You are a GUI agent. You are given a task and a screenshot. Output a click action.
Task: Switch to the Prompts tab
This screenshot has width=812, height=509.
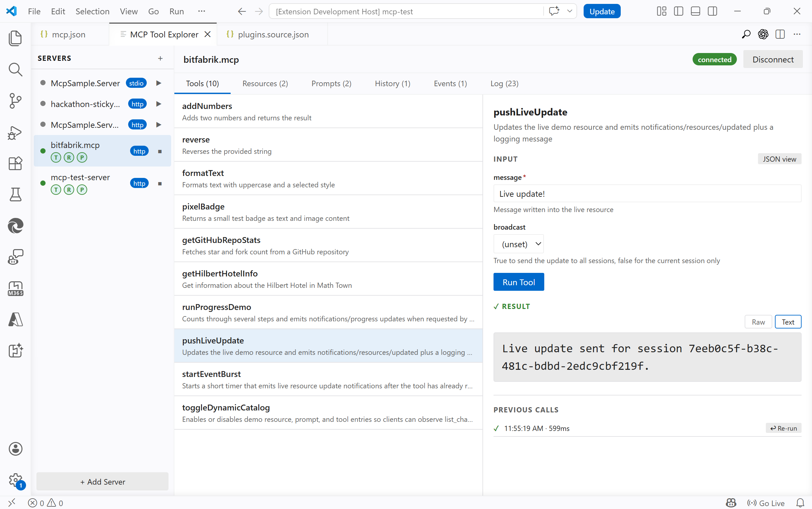pos(331,83)
